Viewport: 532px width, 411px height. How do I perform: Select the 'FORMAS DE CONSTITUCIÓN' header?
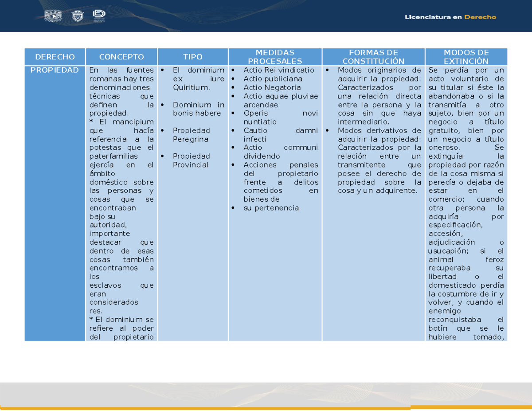pyautogui.click(x=374, y=56)
